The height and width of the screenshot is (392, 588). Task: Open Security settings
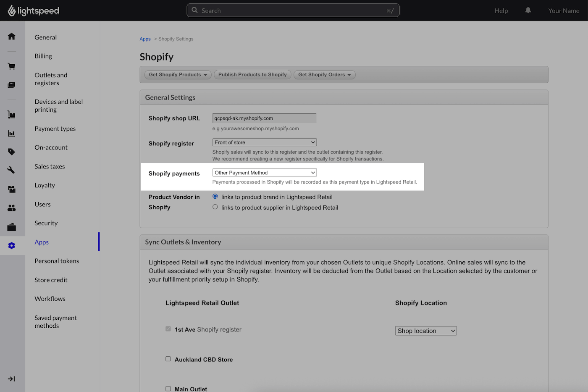click(46, 223)
